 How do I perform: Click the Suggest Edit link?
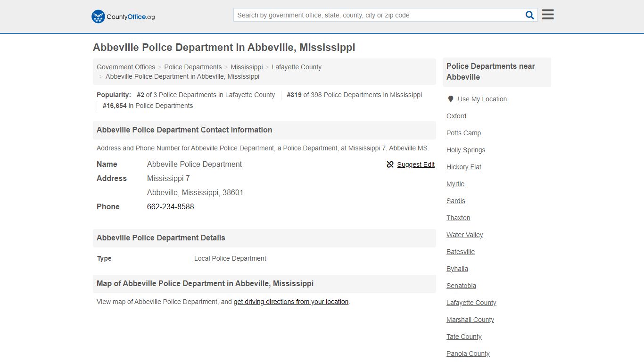coord(416,165)
